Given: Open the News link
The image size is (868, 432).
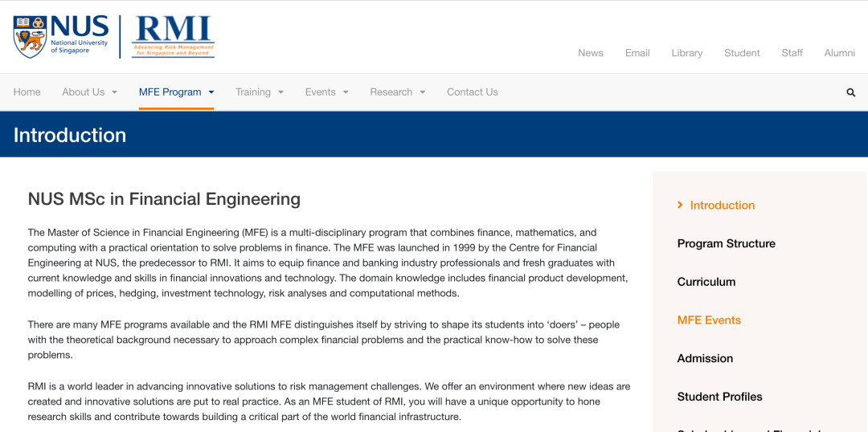Looking at the screenshot, I should point(590,53).
